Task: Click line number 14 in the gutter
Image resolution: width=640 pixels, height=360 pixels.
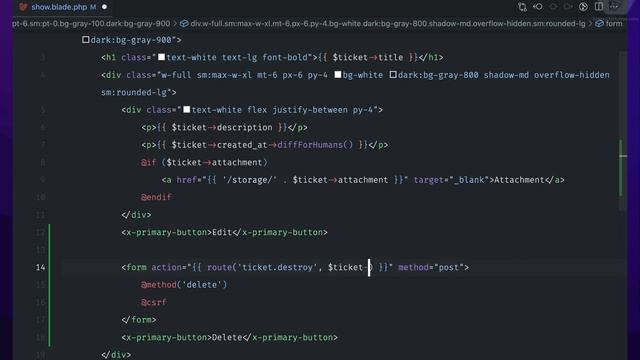Action: click(x=40, y=267)
